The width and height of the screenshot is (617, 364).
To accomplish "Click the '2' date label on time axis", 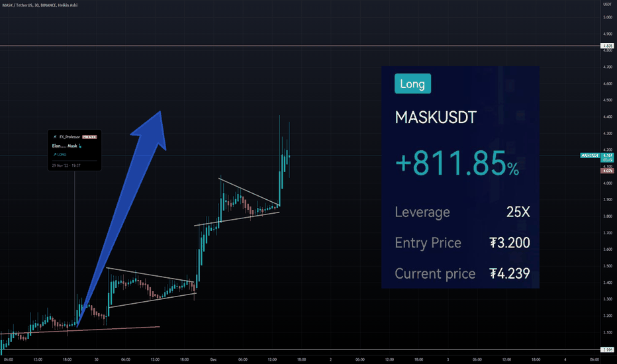I will [x=330, y=359].
